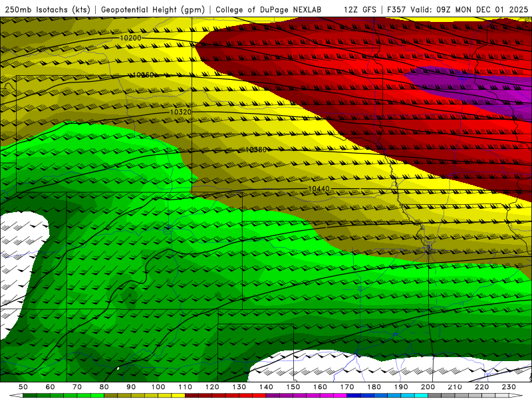The image size is (532, 399).
Task: Click the 160 value on the color scale
Action: (x=321, y=387)
